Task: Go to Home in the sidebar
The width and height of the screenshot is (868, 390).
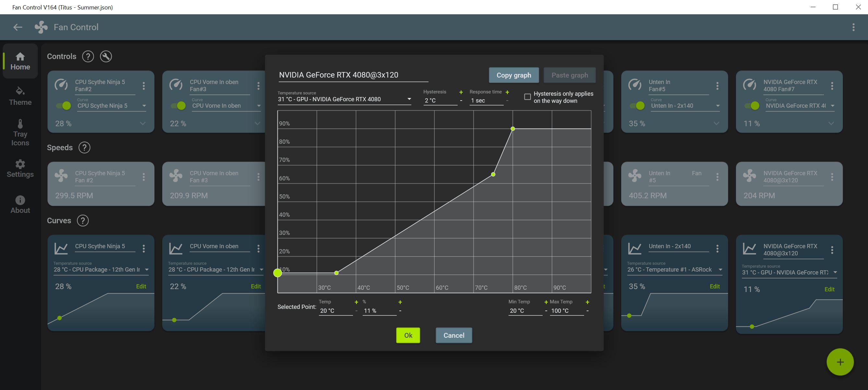Action: click(20, 61)
